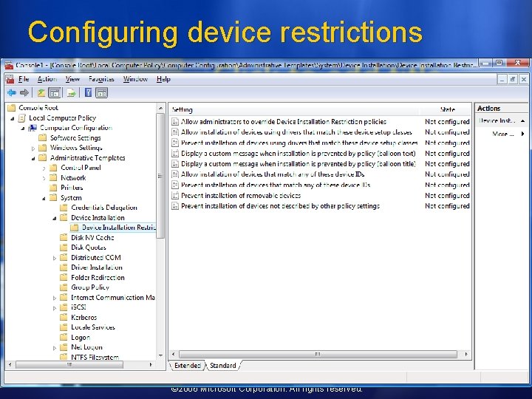Select 'Prevent installation of devices not described' policy
Screen dimensions: 532x399
point(280,206)
